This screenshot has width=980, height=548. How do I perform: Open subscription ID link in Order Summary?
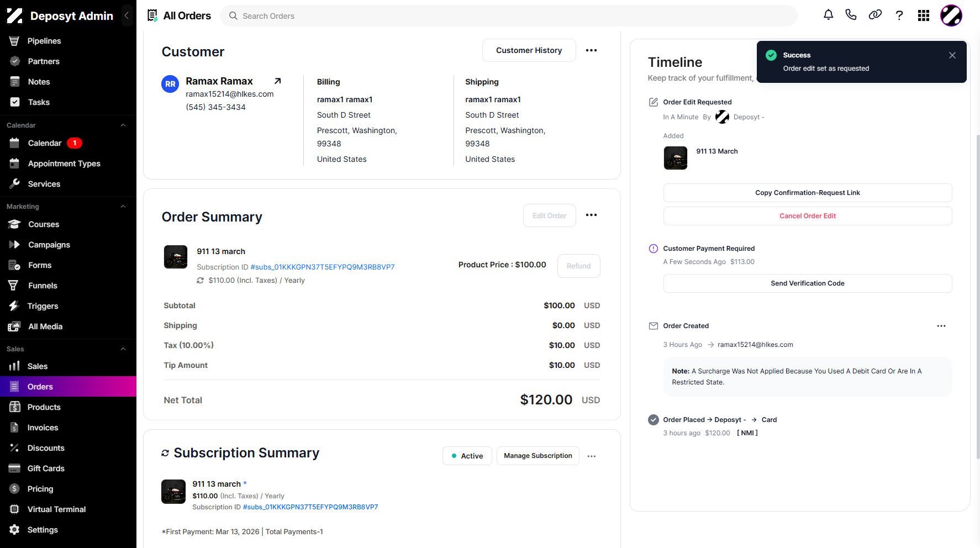coord(323,267)
